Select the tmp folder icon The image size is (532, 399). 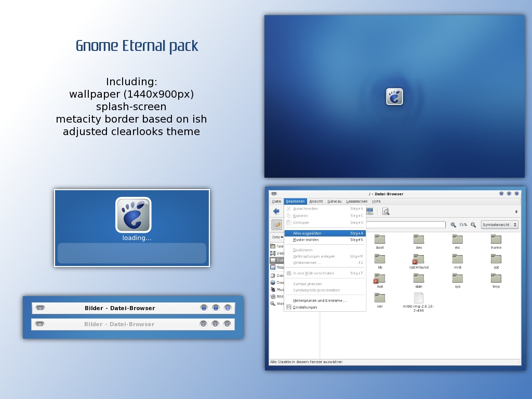click(496, 278)
